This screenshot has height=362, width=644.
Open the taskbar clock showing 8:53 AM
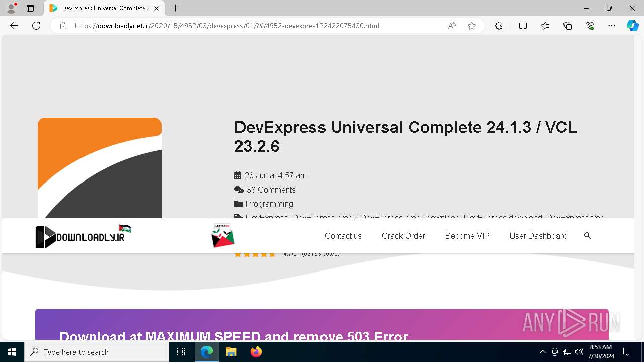(601, 352)
